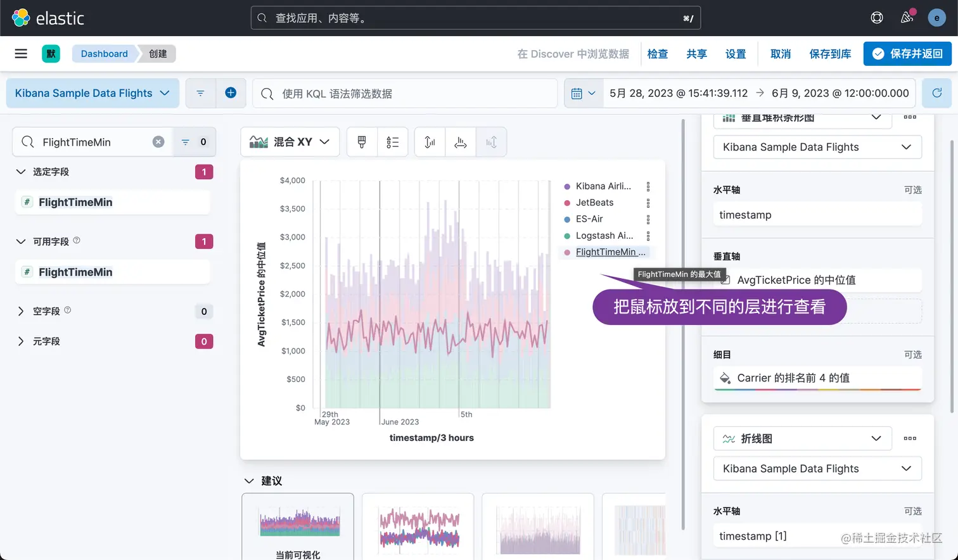Image resolution: width=958 pixels, height=560 pixels.
Task: Open the bar layer data view dropdown
Action: [817, 147]
